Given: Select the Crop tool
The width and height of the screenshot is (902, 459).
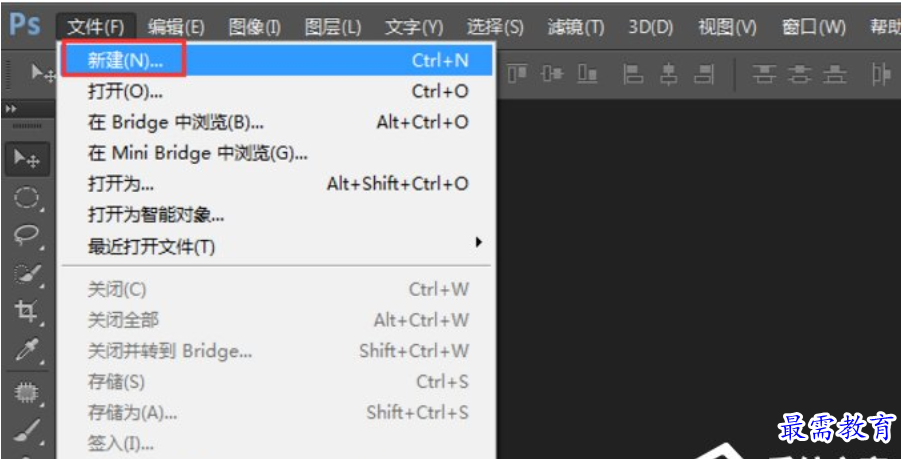Looking at the screenshot, I should pyautogui.click(x=27, y=312).
